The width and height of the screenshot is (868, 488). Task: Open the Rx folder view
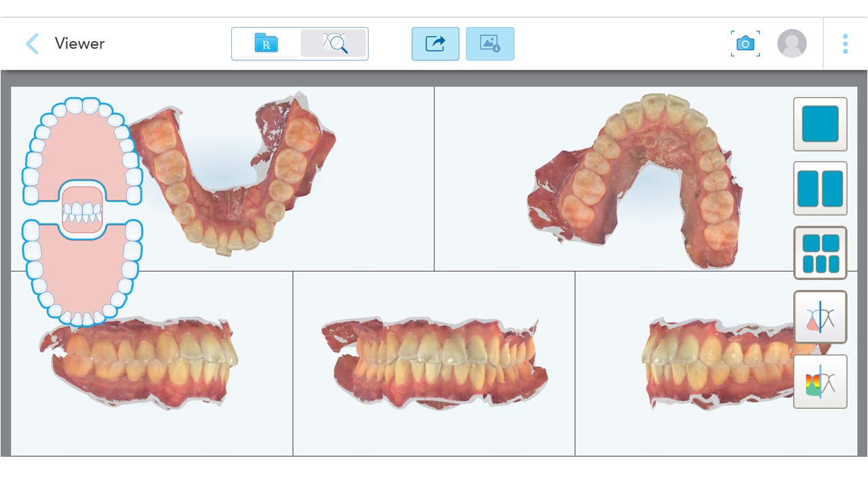click(x=266, y=43)
